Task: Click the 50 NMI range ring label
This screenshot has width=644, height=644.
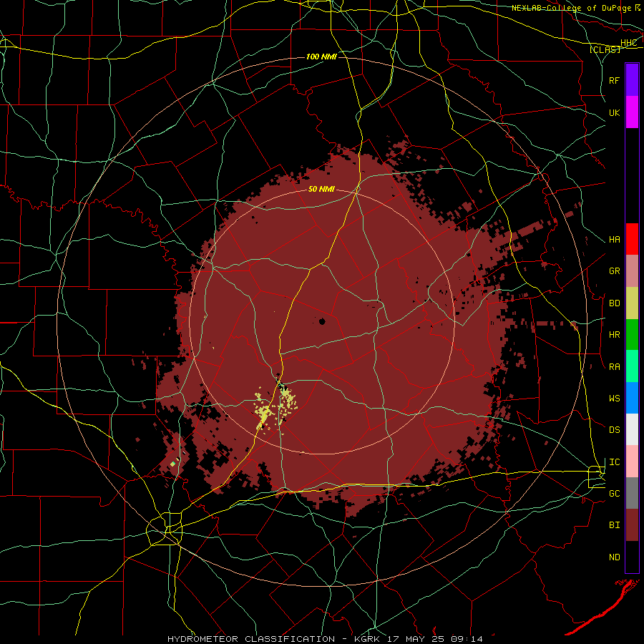Action: 321,190
